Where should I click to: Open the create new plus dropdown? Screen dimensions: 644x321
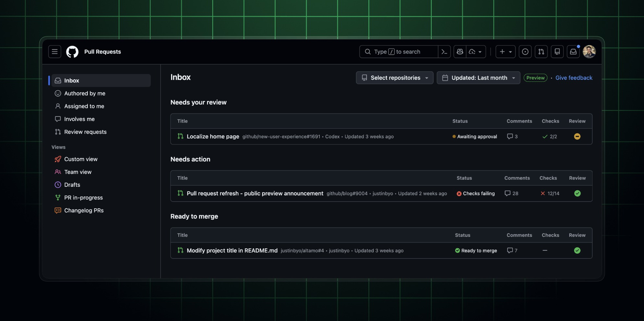tap(505, 52)
